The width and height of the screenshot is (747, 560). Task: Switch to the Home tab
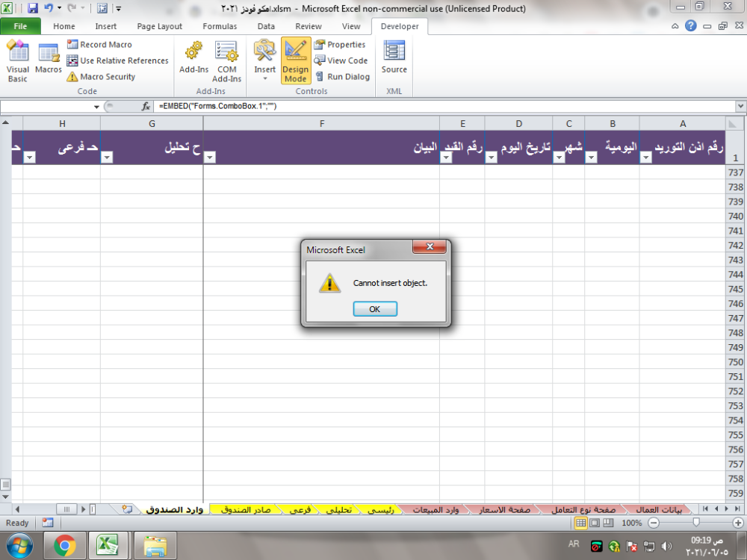click(x=63, y=26)
